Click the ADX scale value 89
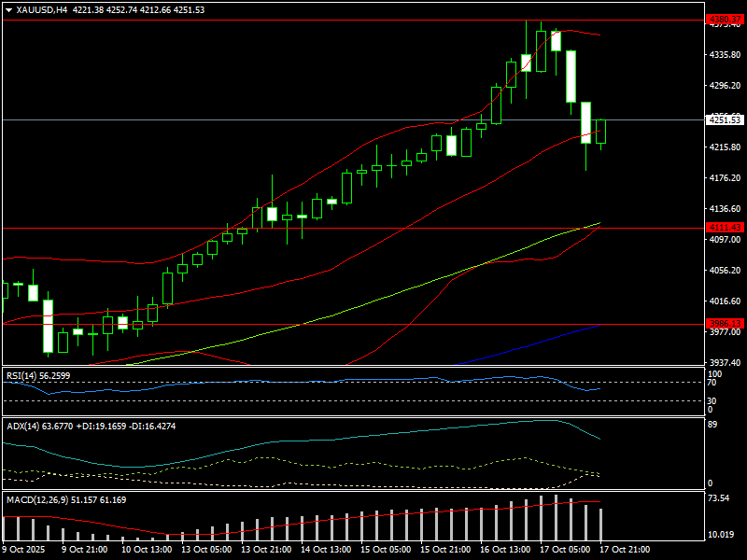This screenshot has width=747, height=560. (713, 426)
